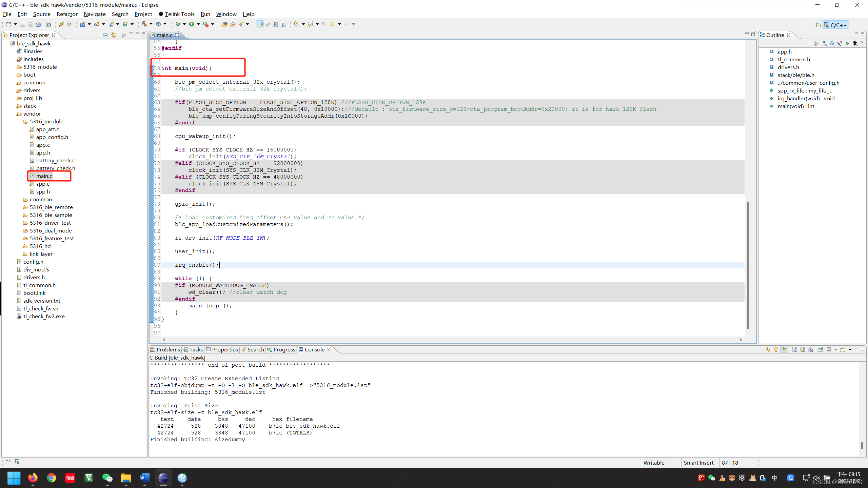Toggle Scroll Lock in Console
868x488 pixels.
point(803,349)
